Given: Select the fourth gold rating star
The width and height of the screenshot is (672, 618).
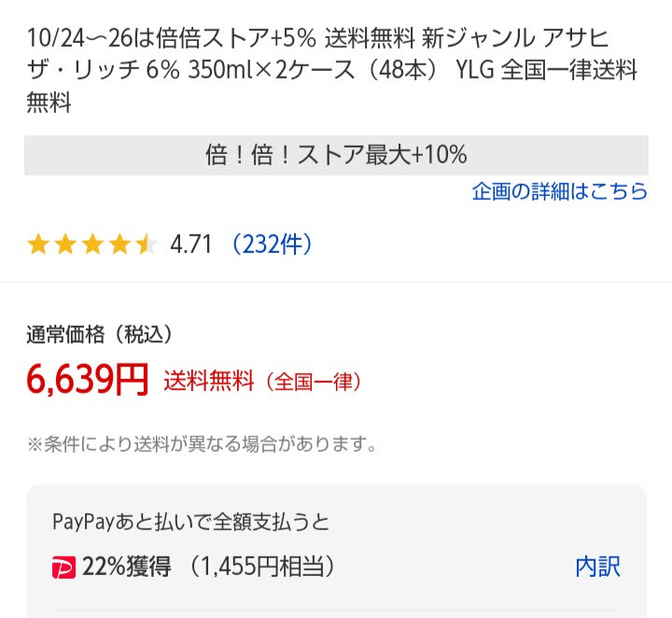Looking at the screenshot, I should [x=120, y=245].
